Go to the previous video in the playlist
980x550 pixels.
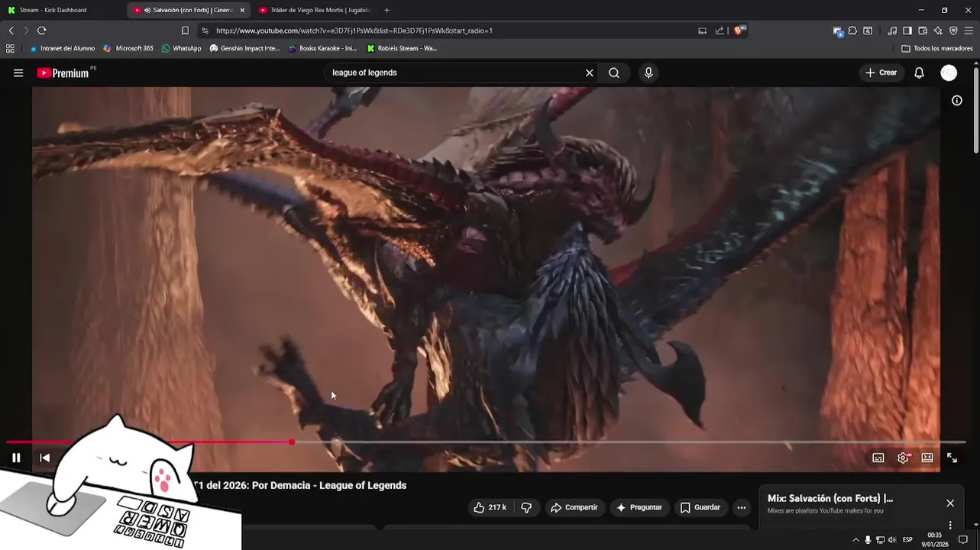click(x=45, y=458)
